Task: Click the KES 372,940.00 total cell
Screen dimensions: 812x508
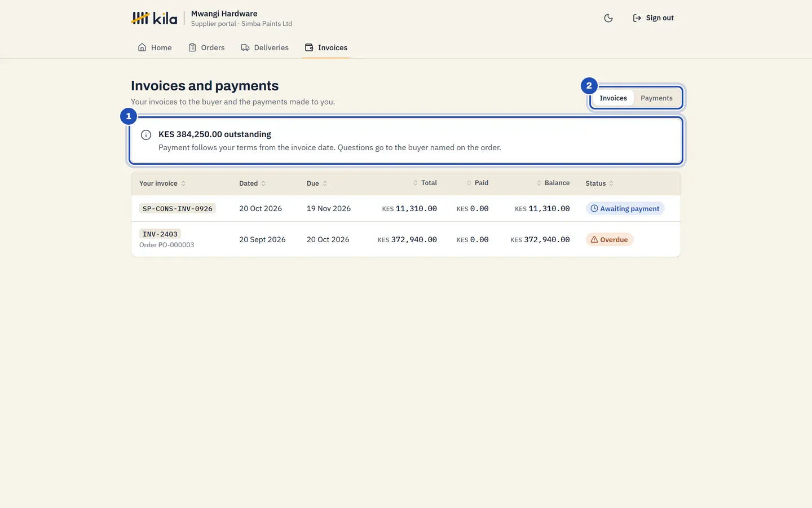Action: point(407,240)
